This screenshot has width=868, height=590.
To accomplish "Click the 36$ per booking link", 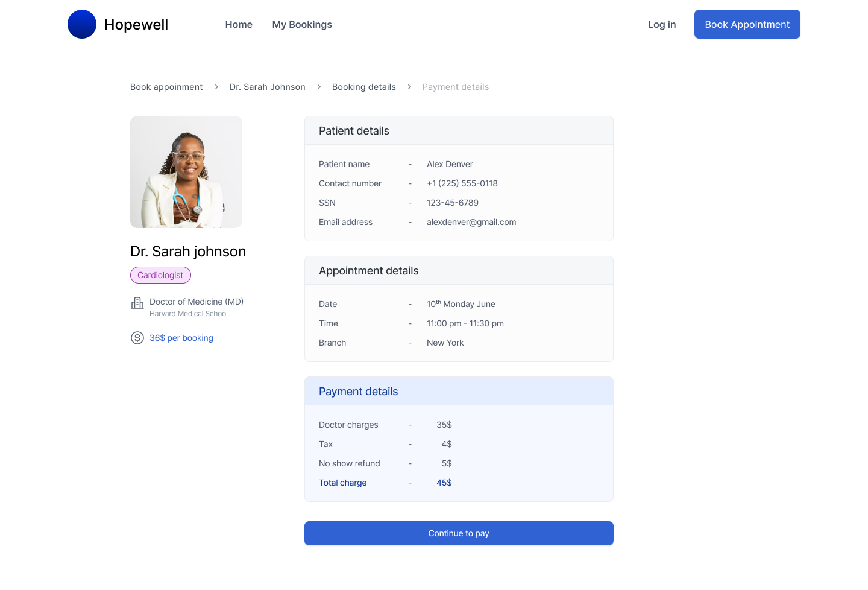I will coord(181,338).
